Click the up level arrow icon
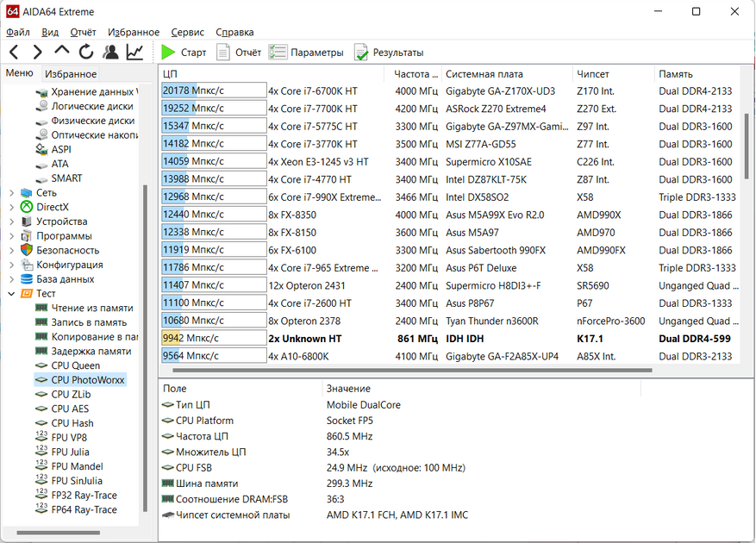 pos(61,53)
